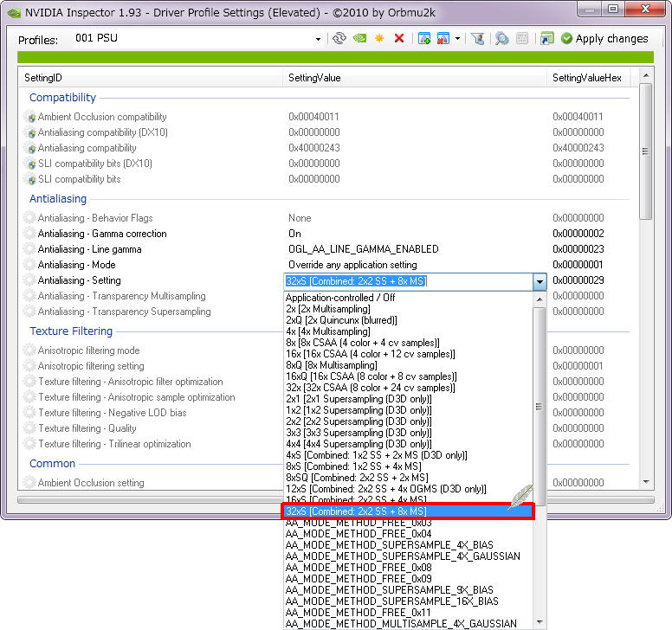Click the magnifier gear scan settings icon
The height and width of the screenshot is (630, 672).
502,39
